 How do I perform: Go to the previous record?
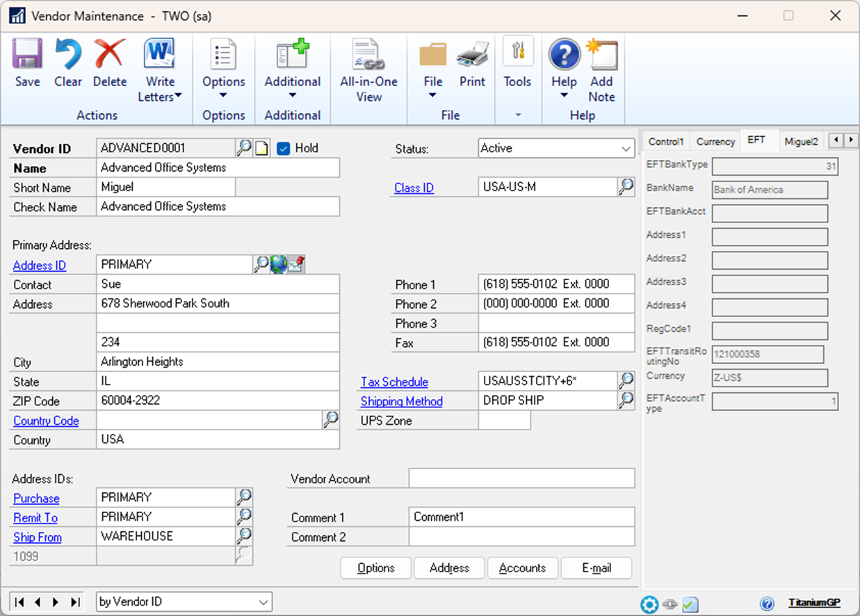[38, 602]
